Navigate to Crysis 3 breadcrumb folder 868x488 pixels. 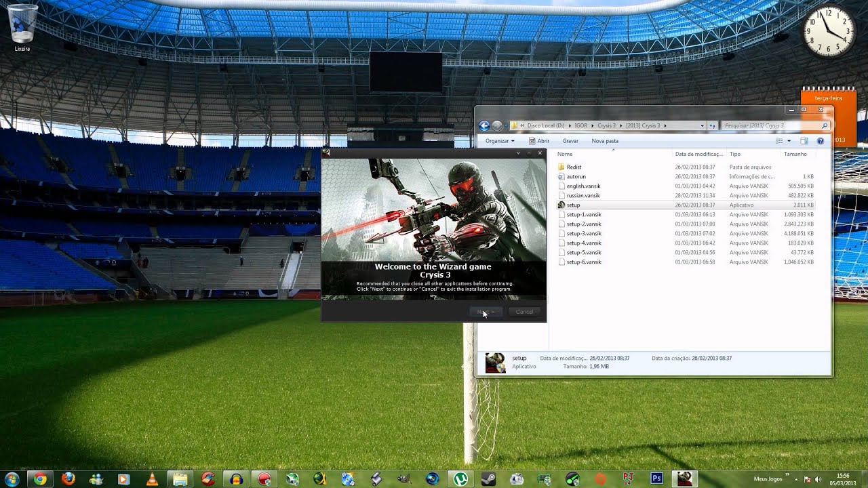(607, 125)
